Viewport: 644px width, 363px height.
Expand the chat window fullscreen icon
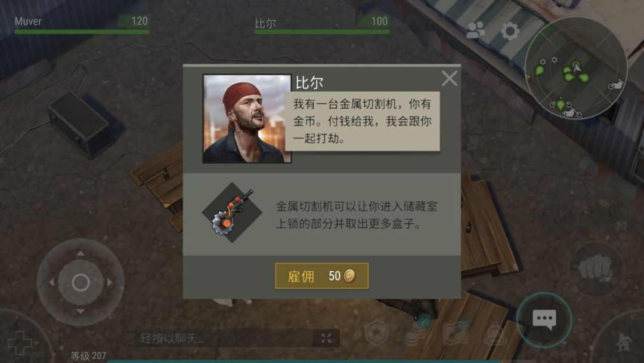coord(326,339)
